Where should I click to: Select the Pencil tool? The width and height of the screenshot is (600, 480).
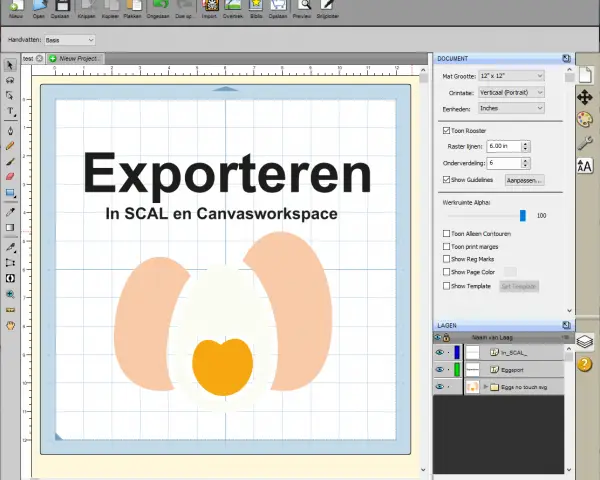(x=10, y=146)
